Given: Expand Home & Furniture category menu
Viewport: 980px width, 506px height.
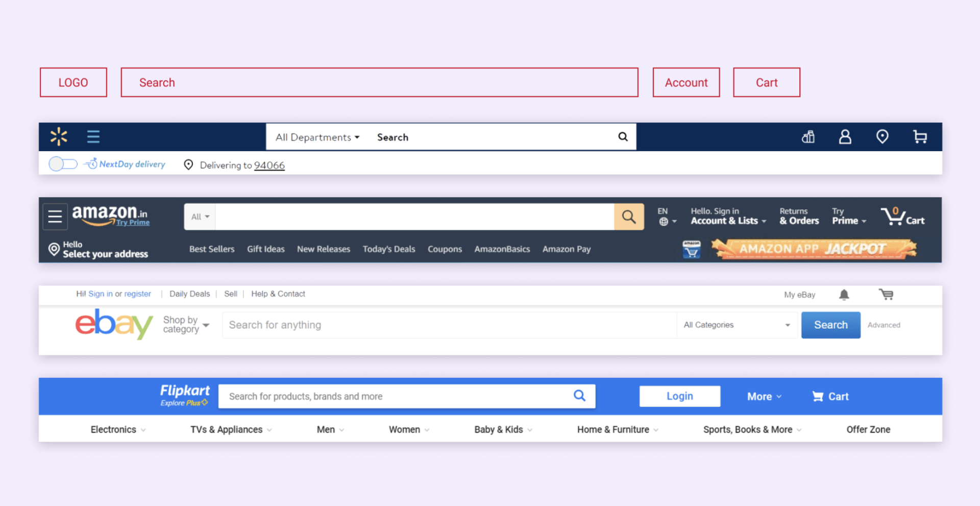Looking at the screenshot, I should pos(618,430).
